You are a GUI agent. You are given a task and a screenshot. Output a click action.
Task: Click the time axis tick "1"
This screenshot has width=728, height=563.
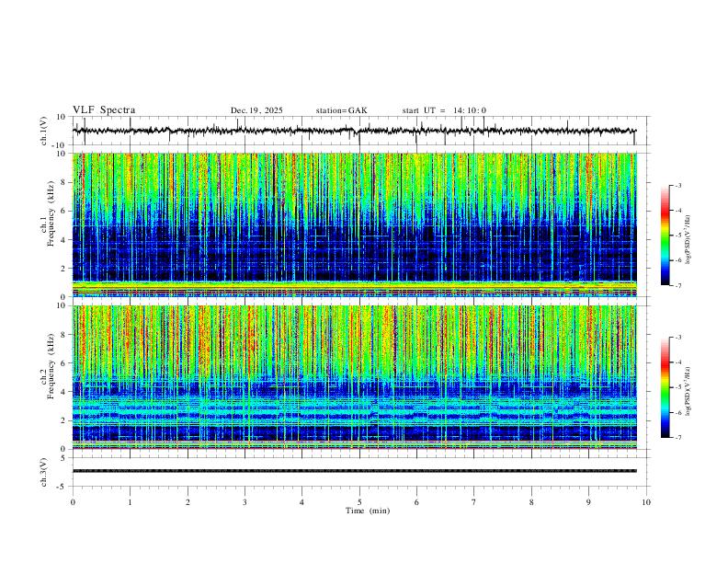pyautogui.click(x=130, y=502)
